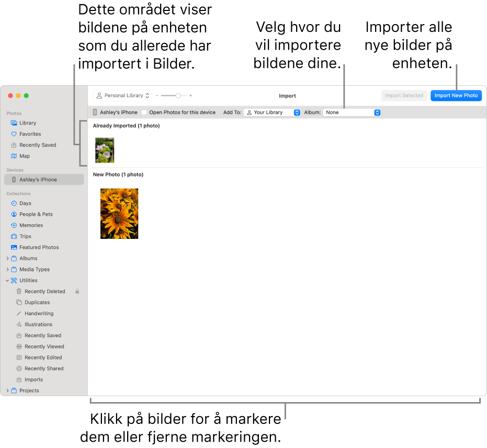Enable Open Photos for this device checkbox
This screenshot has width=487, height=448.
pyautogui.click(x=144, y=112)
